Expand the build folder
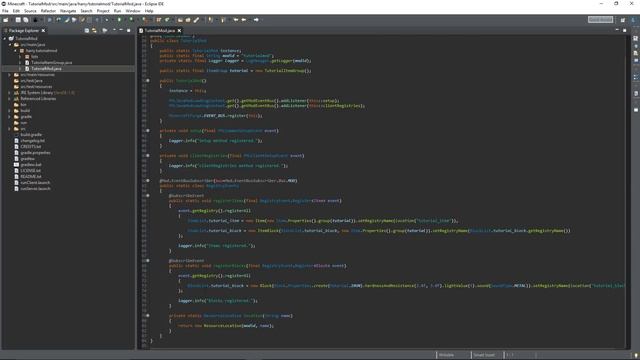The height and width of the screenshot is (360, 640). pyautogui.click(x=10, y=111)
